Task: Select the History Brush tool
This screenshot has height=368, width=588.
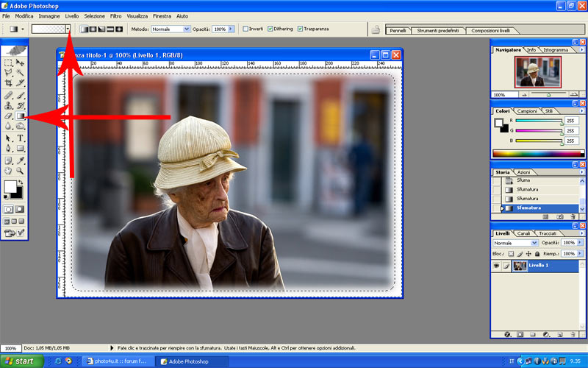Action: [21, 105]
